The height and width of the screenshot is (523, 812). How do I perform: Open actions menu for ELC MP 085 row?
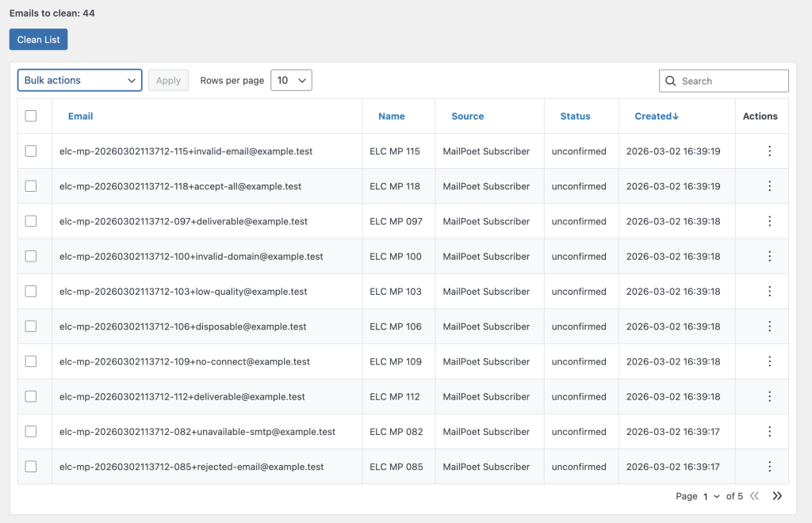769,467
